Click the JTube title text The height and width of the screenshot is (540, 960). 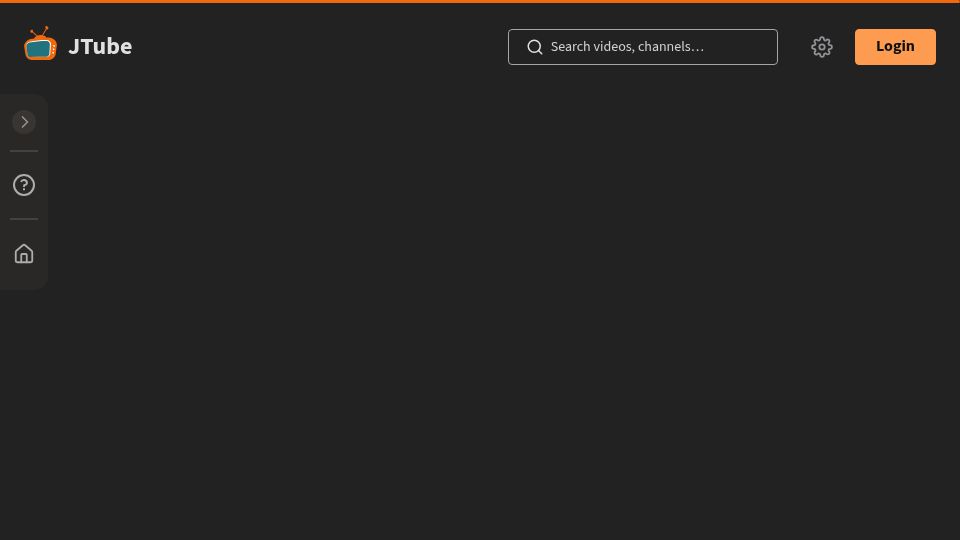pos(100,47)
